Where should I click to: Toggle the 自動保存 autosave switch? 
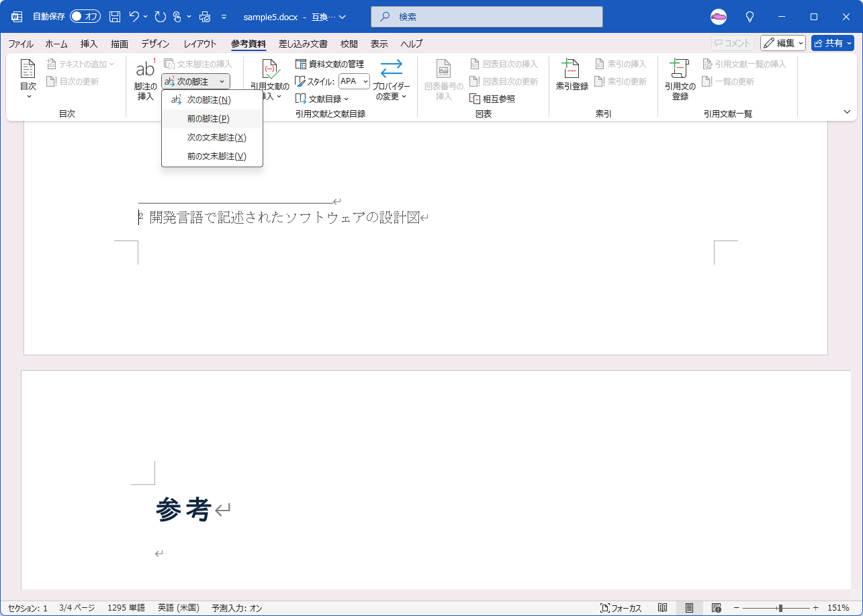tap(85, 17)
